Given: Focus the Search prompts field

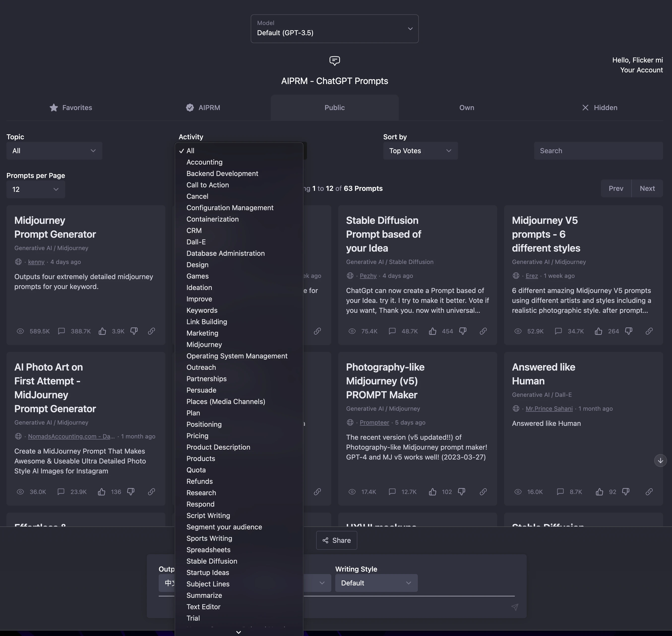Looking at the screenshot, I should point(598,151).
